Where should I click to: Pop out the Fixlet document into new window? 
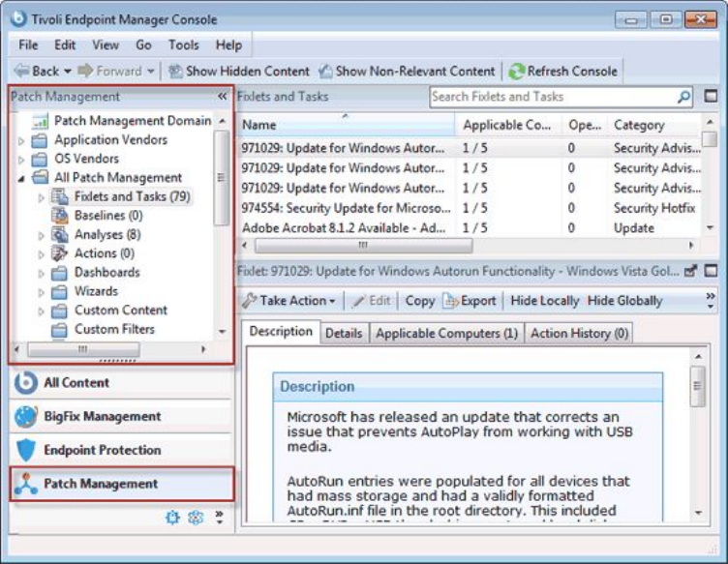point(691,271)
